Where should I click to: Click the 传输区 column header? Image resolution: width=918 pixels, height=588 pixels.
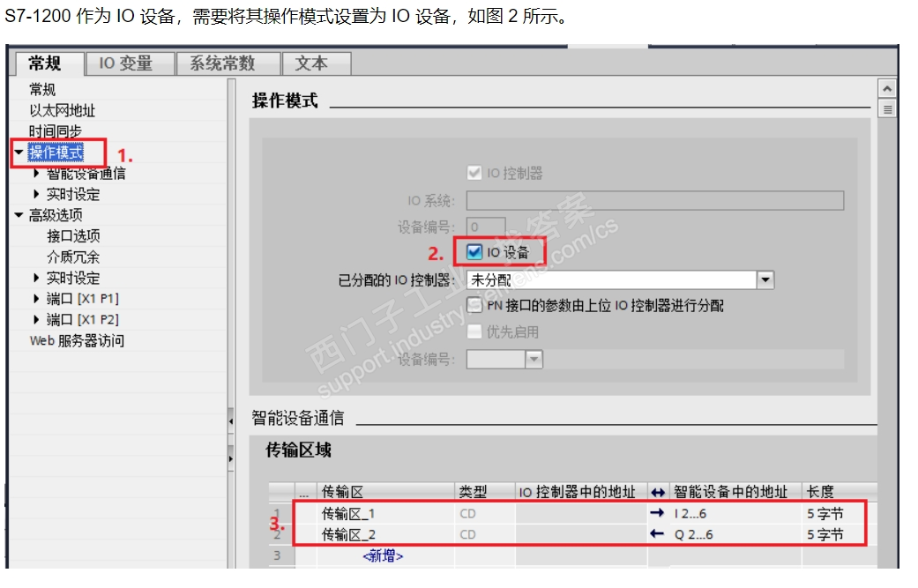(x=386, y=492)
